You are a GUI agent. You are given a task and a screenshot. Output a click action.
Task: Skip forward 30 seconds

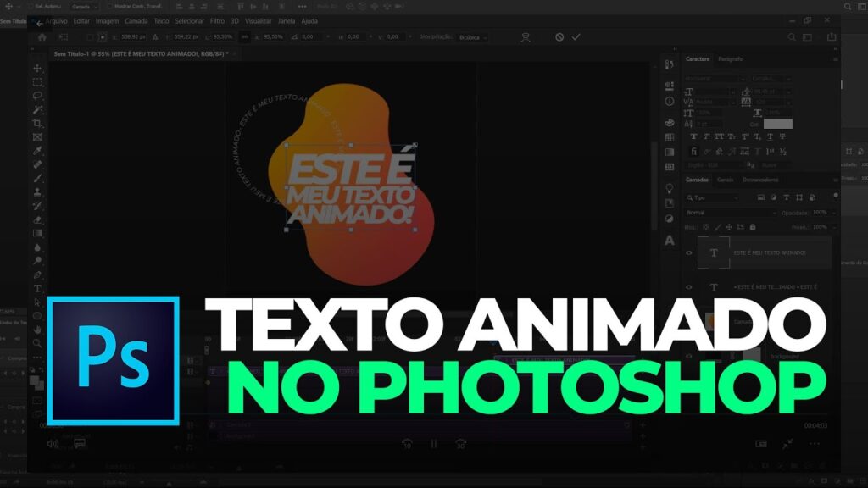pyautogui.click(x=460, y=444)
